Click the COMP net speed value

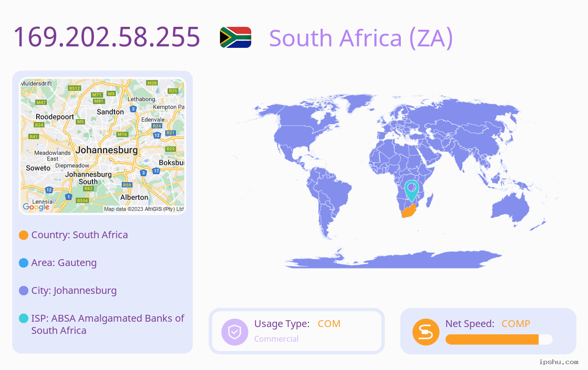coord(516,324)
